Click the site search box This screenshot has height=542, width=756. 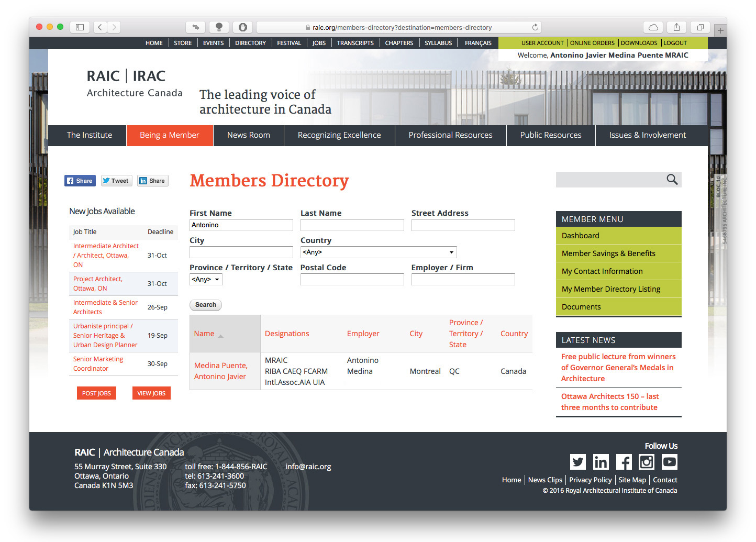click(x=610, y=180)
